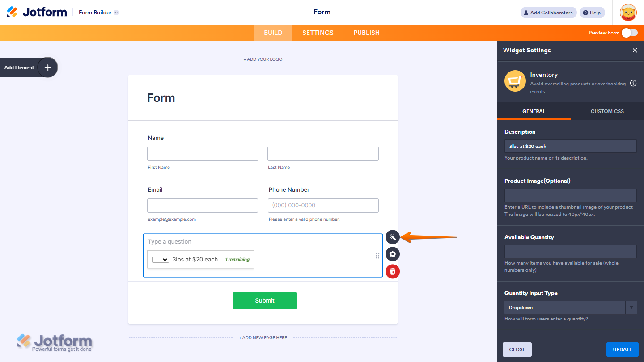Click the orange Inventory cart icon

pyautogui.click(x=515, y=81)
